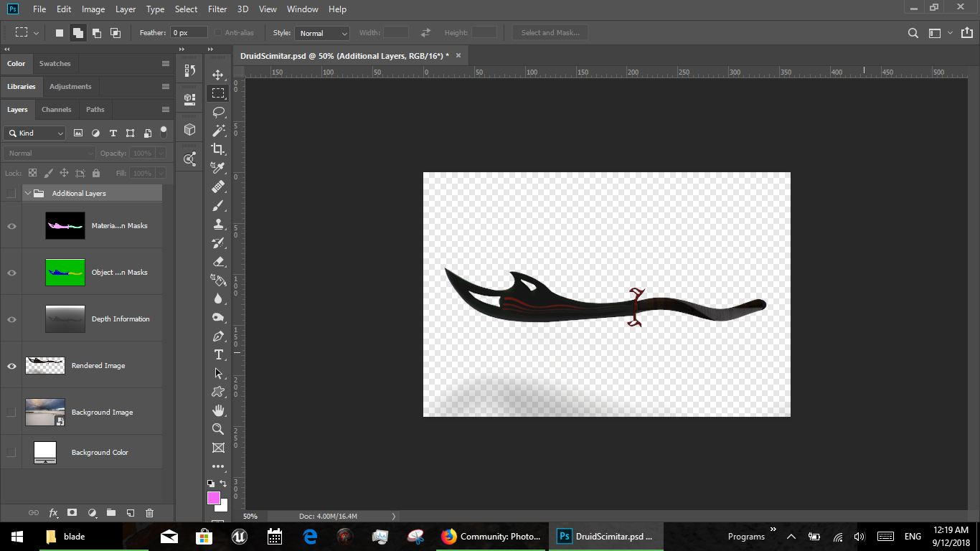Click the Add to selection button
Image resolution: width=980 pixels, height=551 pixels.
(x=78, y=32)
